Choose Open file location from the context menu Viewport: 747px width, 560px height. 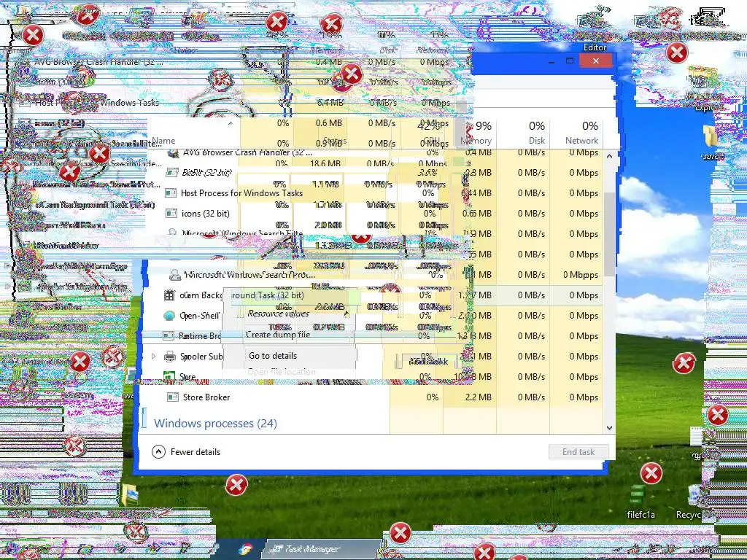click(282, 372)
